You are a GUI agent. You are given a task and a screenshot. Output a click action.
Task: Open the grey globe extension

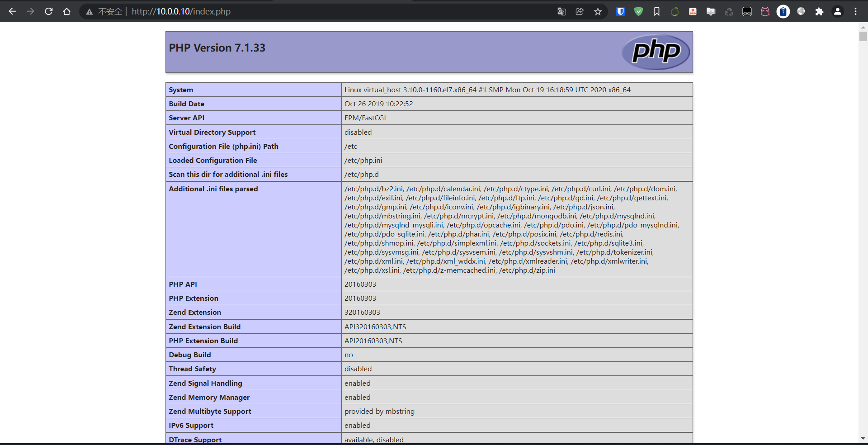[x=801, y=11]
